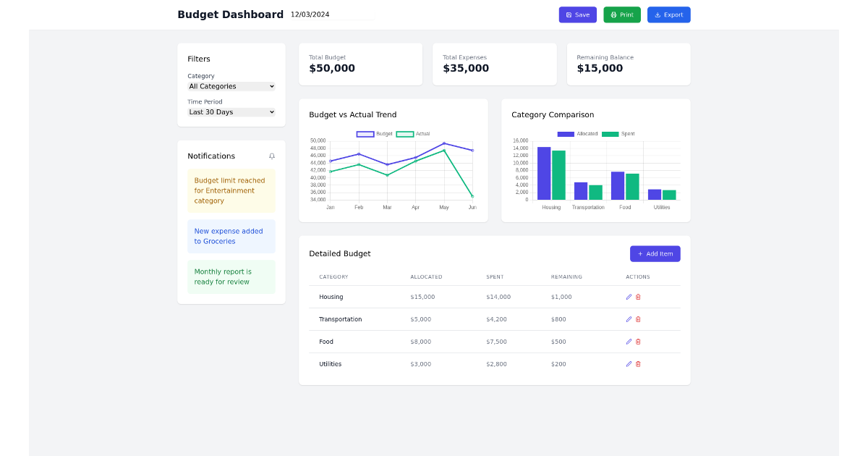This screenshot has height=456, width=868.
Task: Click the notifications bell icon
Action: (271, 156)
